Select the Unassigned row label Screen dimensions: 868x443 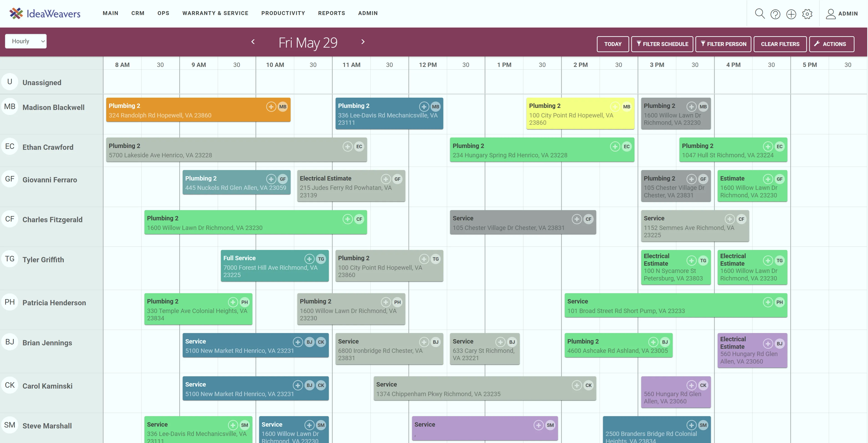[42, 83]
